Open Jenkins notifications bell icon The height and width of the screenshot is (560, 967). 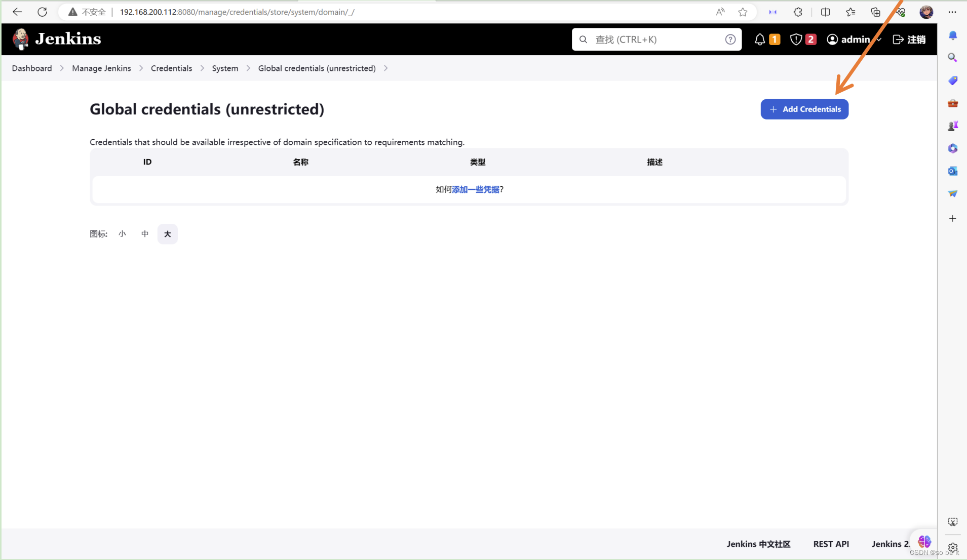759,39
